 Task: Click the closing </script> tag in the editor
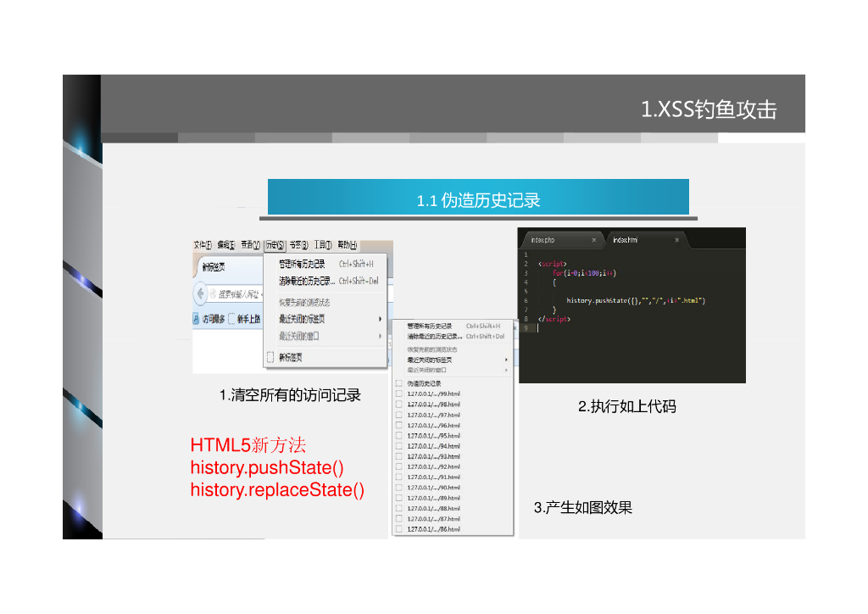pyautogui.click(x=554, y=319)
